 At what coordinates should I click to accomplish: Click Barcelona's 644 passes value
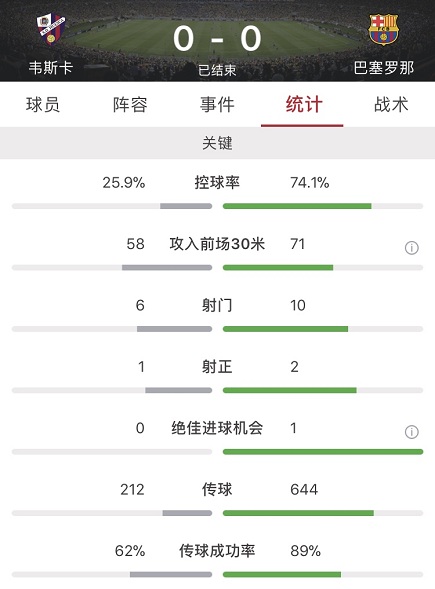[304, 489]
